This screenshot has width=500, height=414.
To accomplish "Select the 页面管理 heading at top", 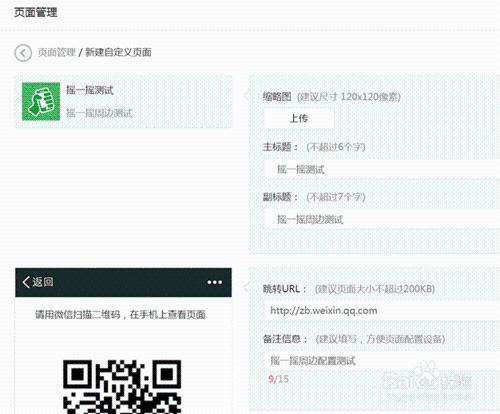I will [36, 13].
